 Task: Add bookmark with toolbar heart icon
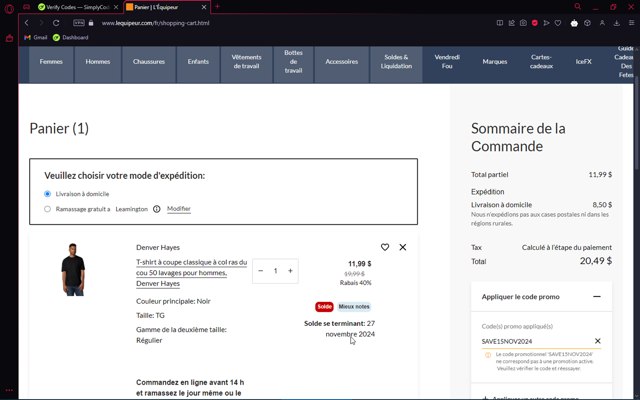point(558,23)
